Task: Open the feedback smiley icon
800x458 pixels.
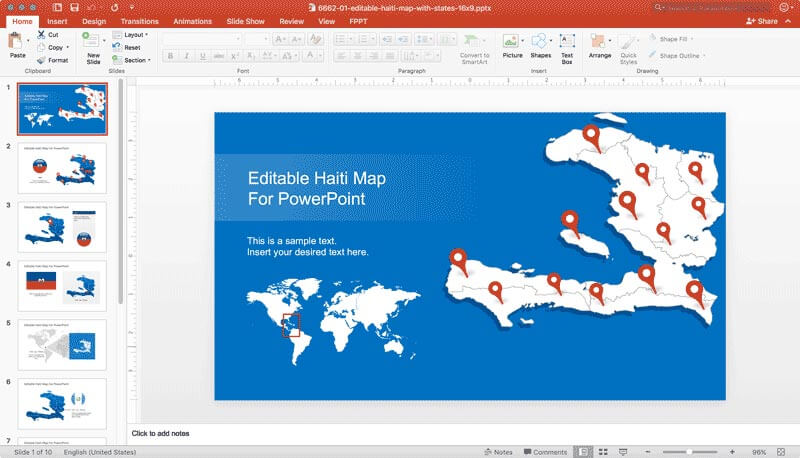Action: tap(784, 7)
